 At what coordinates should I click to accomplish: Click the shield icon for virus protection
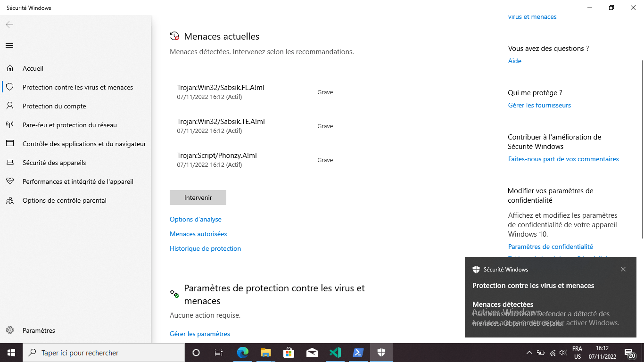tap(10, 87)
